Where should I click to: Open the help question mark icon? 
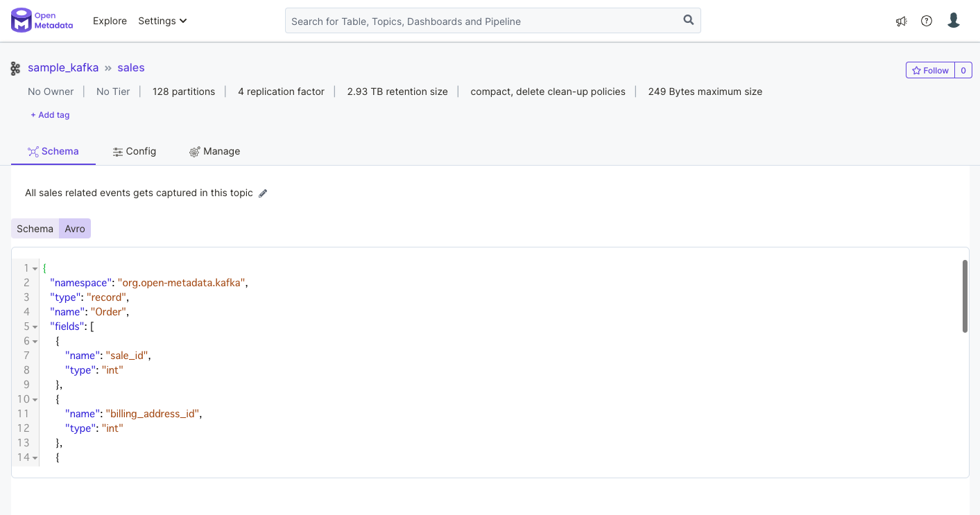click(x=927, y=21)
